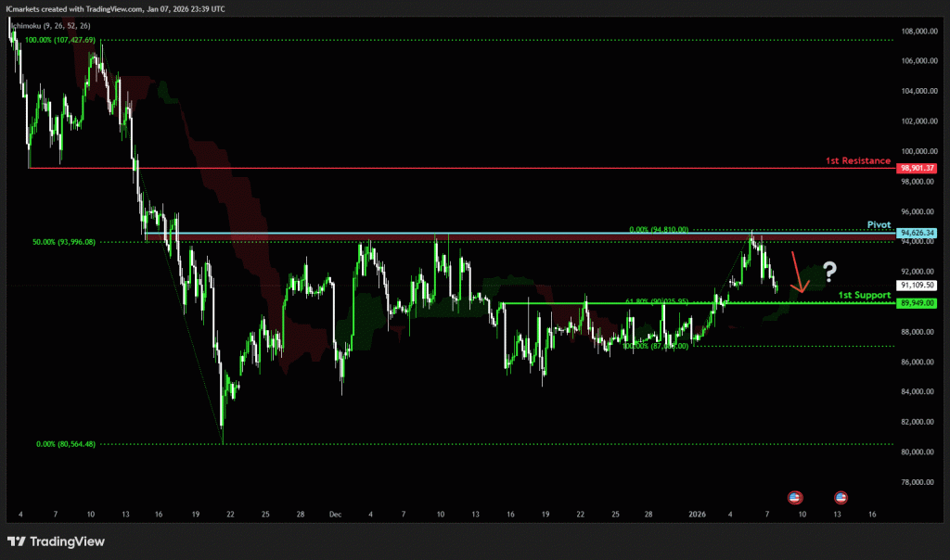Viewport: 950px width, 560px height.
Task: Click the left US flag economic event icon
Action: click(794, 497)
